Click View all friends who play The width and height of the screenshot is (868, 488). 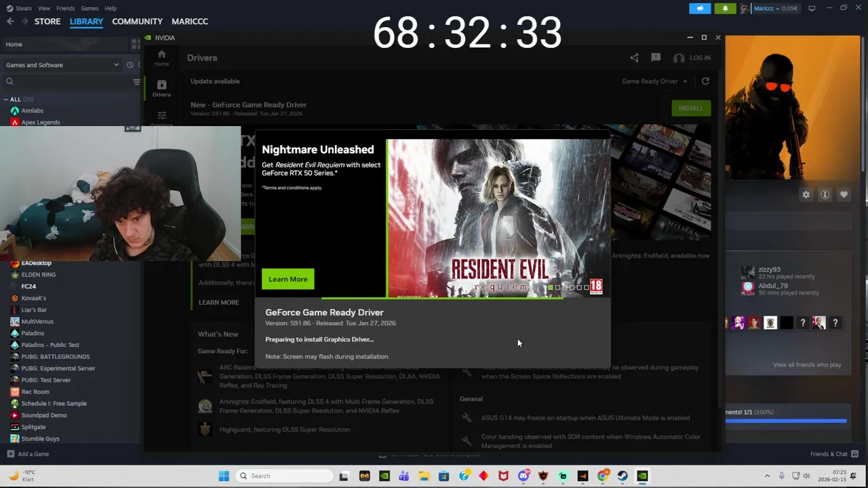coord(807,365)
